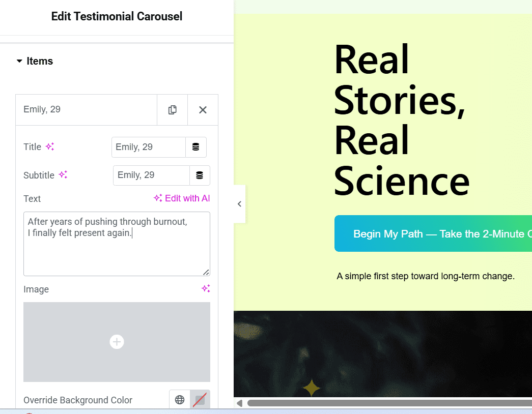
Task: Open Override Background Color picker swatch
Action: 200,400
